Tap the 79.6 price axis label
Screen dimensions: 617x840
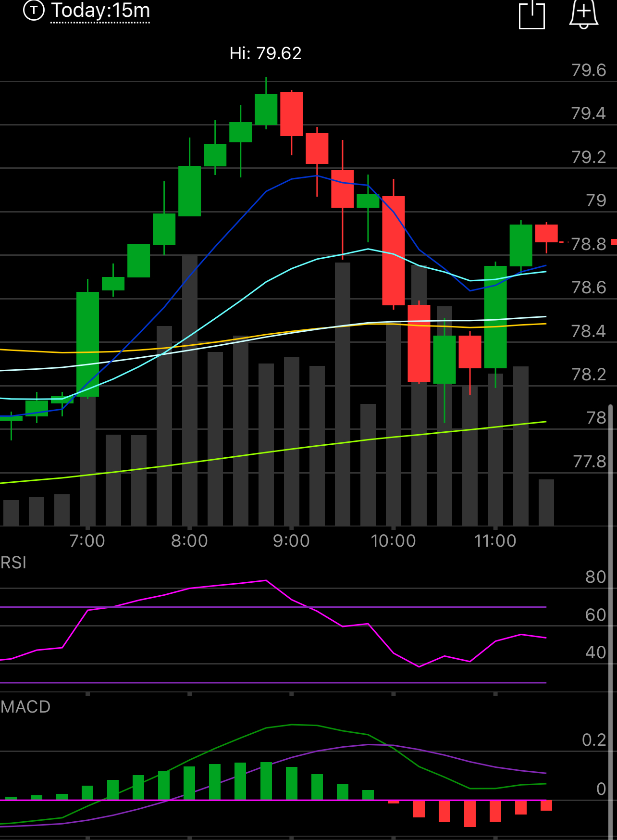click(x=589, y=70)
